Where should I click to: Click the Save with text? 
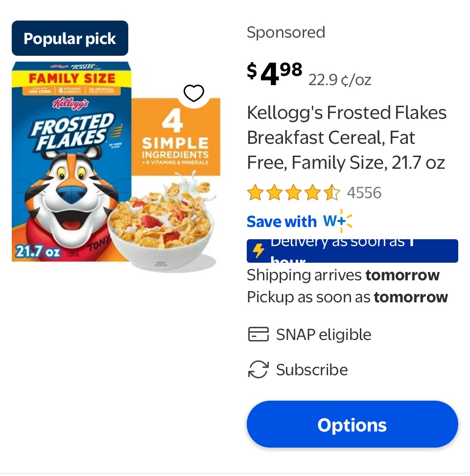[282, 222]
